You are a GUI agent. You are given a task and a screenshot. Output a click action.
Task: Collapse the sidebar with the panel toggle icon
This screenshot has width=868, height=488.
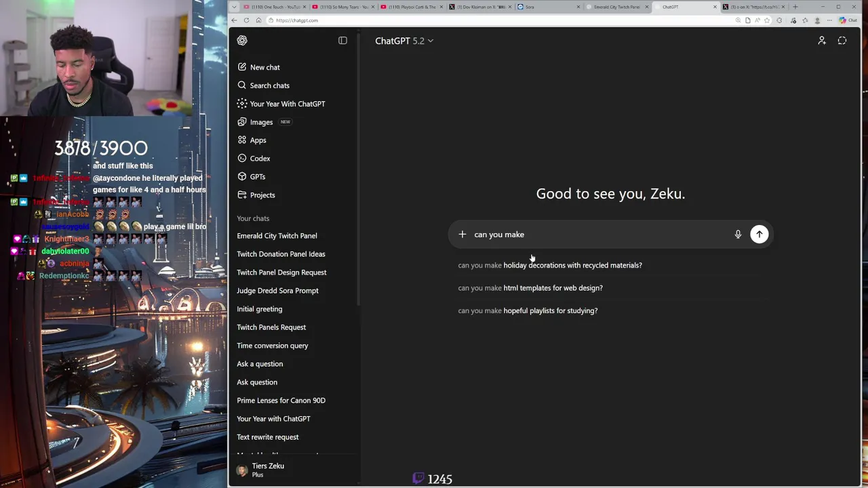pyautogui.click(x=342, y=41)
